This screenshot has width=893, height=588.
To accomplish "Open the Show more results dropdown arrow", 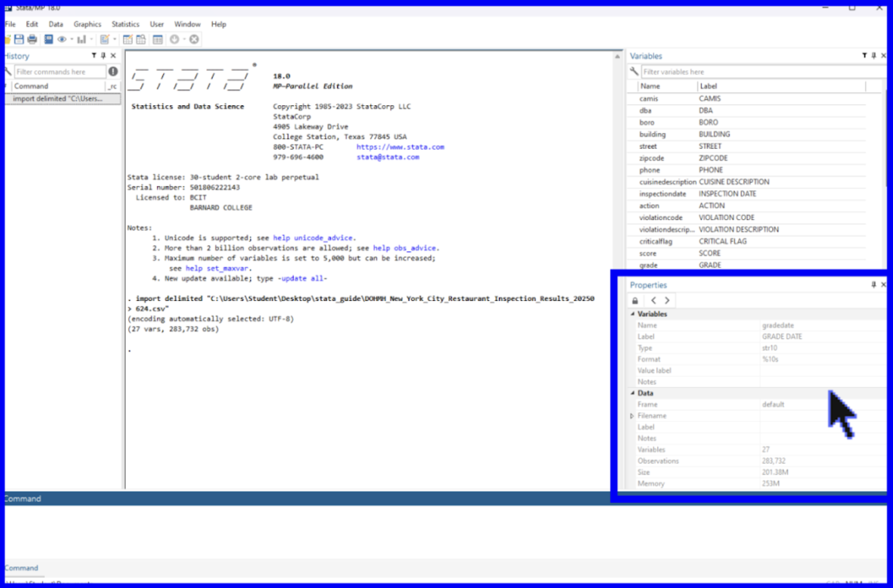I will (184, 40).
